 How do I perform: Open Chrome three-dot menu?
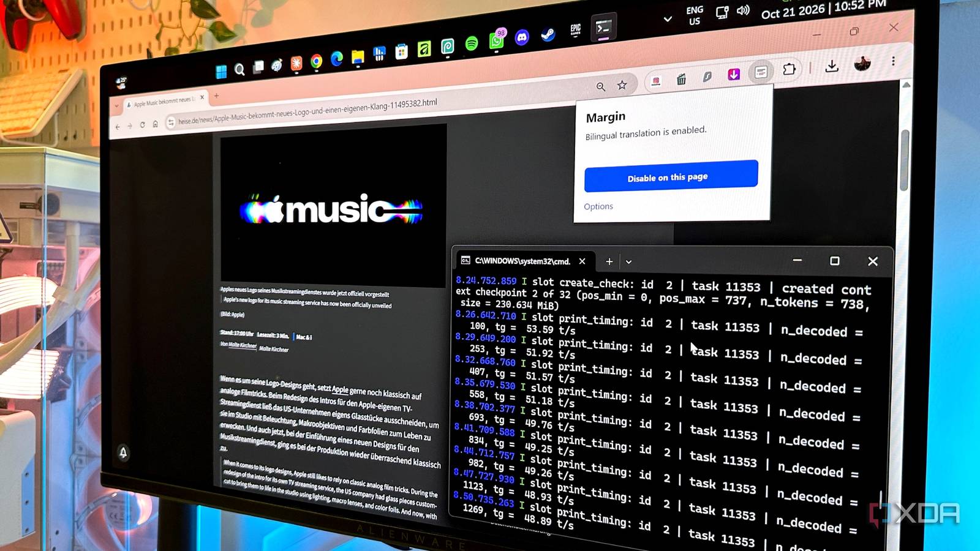[x=893, y=61]
